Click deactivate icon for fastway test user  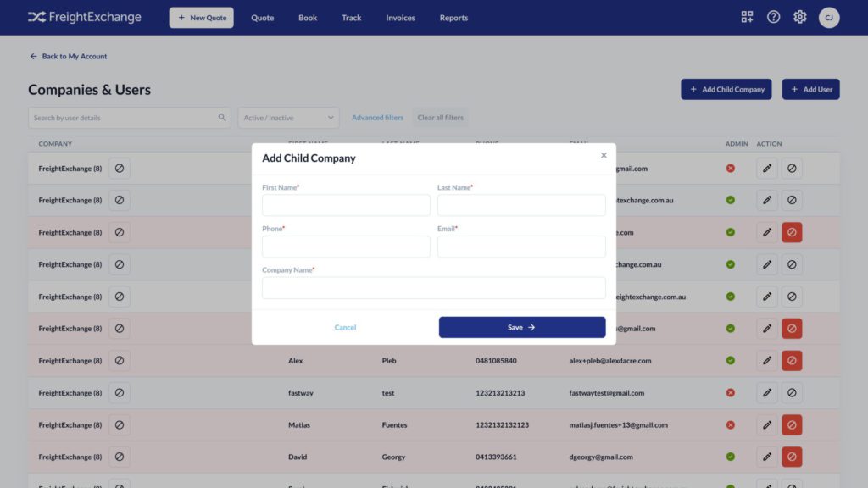(x=792, y=393)
